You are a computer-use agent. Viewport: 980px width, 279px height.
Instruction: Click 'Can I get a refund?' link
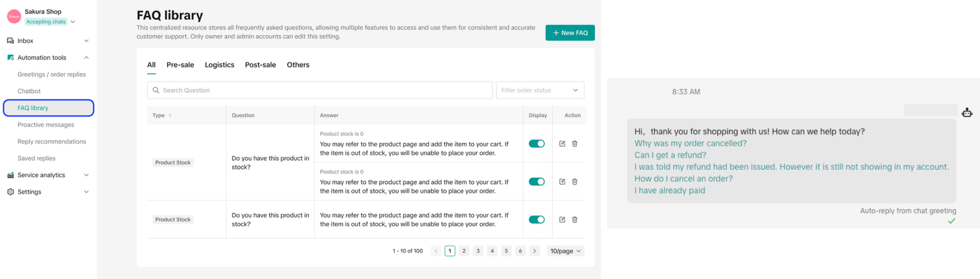pyautogui.click(x=670, y=155)
